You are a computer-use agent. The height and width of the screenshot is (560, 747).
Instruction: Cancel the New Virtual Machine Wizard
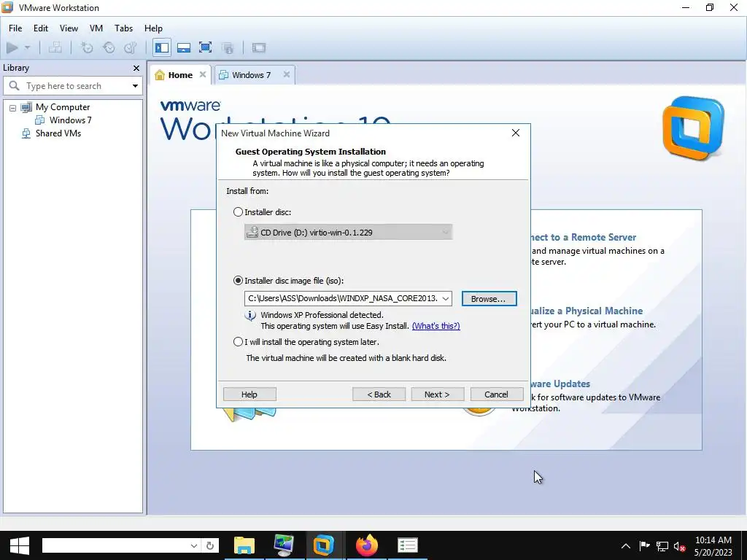point(496,394)
